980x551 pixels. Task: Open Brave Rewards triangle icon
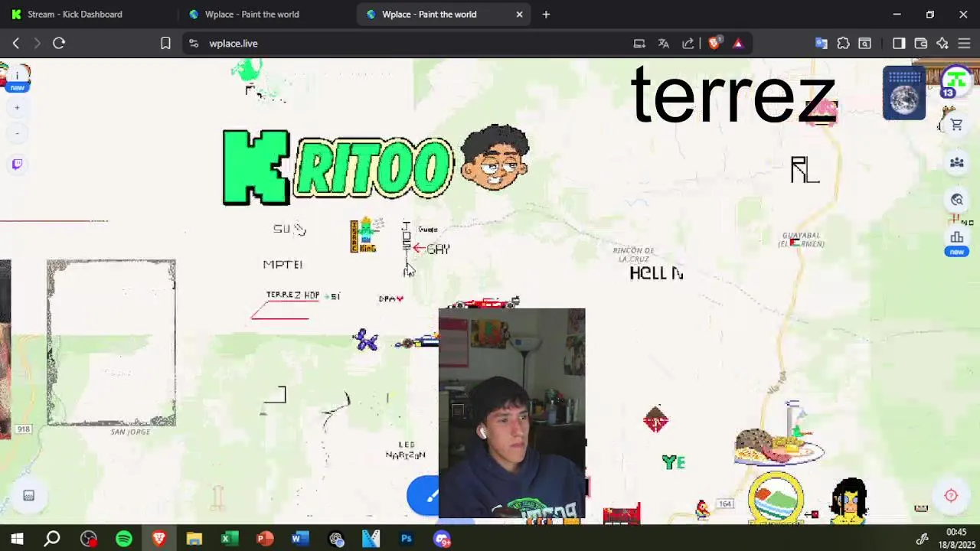pyautogui.click(x=738, y=44)
